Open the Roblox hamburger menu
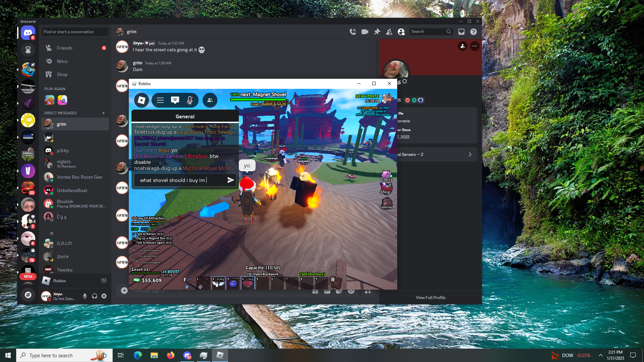Image resolution: width=644 pixels, height=362 pixels. (160, 100)
